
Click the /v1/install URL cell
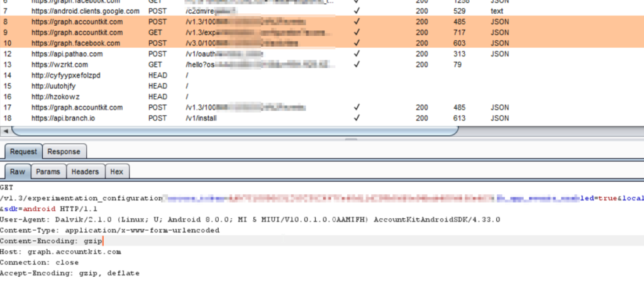coord(201,118)
